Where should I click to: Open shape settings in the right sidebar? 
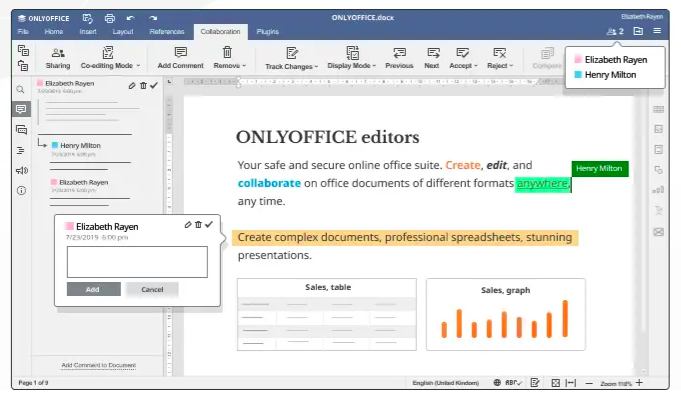tap(658, 170)
